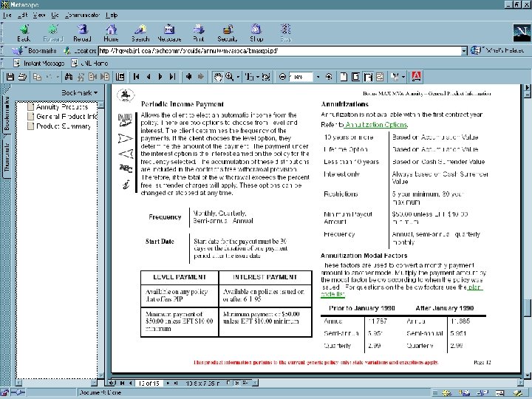Click the Shop toolbar button
This screenshot has height=399, width=532.
[x=256, y=33]
